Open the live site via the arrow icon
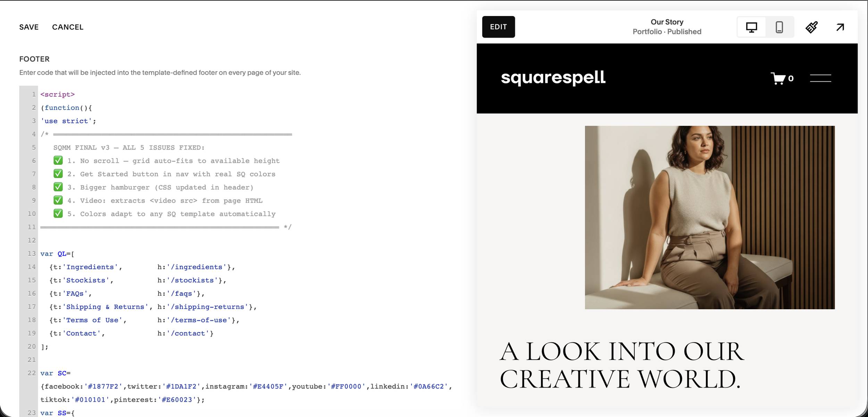868x417 pixels. pos(840,27)
